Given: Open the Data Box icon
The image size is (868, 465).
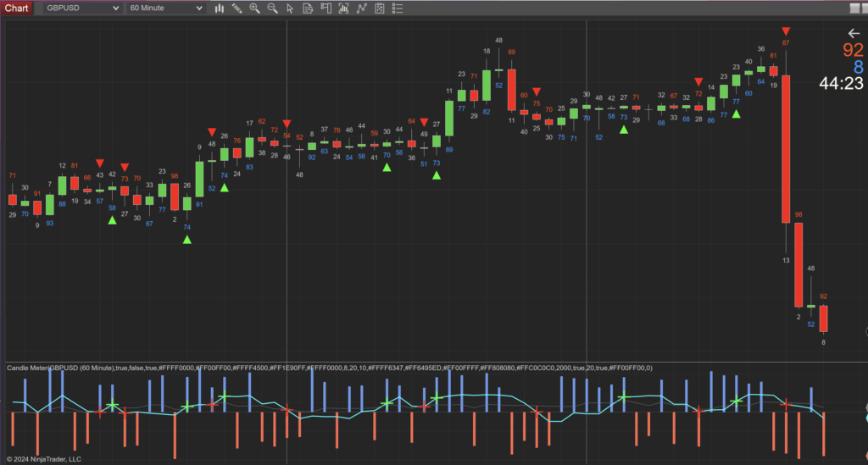Looking at the screenshot, I should pos(308,8).
